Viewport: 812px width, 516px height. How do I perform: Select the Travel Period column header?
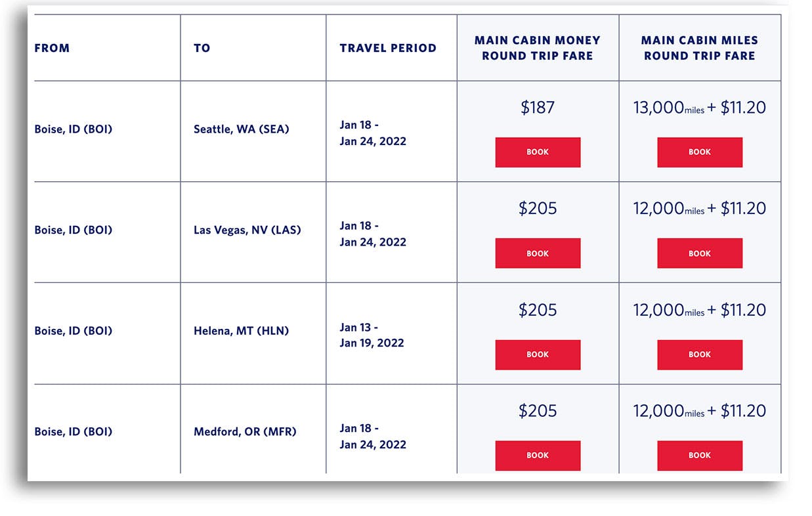[x=388, y=48]
